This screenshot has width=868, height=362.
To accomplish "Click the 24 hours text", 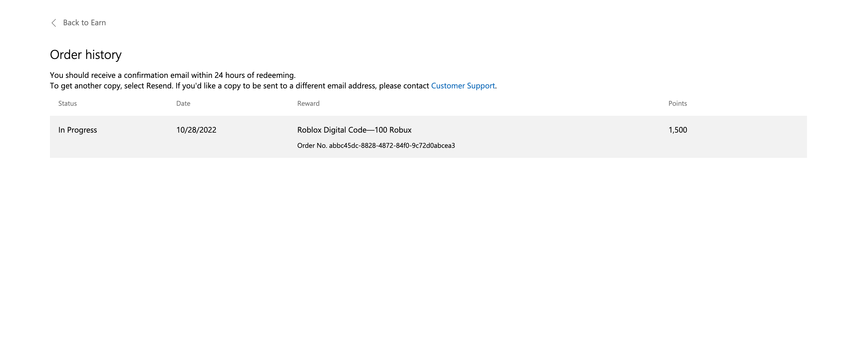I will coord(229,75).
